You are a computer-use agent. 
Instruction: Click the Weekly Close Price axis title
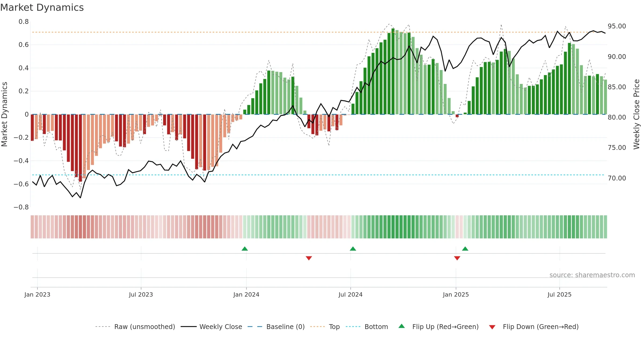coord(636,114)
